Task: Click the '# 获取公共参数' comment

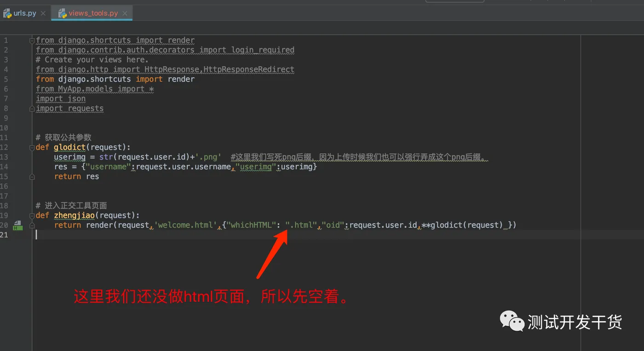Action: [x=63, y=138]
